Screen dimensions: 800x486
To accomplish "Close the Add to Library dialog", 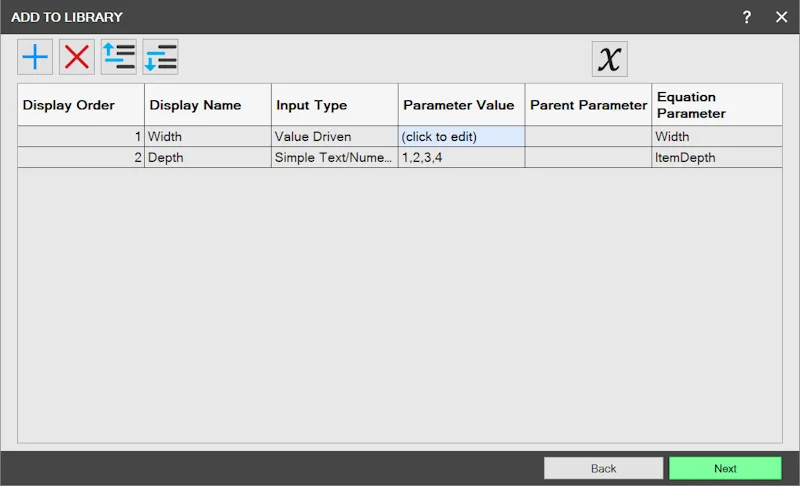I will click(781, 17).
